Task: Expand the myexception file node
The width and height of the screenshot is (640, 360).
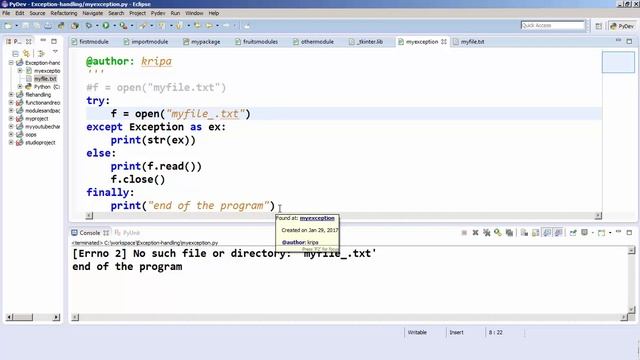Action: coord(20,71)
